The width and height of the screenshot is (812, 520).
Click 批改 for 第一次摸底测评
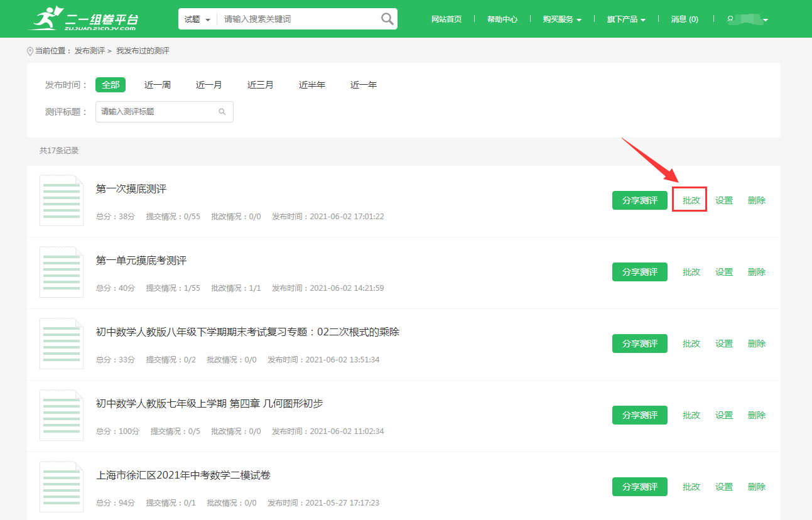(691, 200)
